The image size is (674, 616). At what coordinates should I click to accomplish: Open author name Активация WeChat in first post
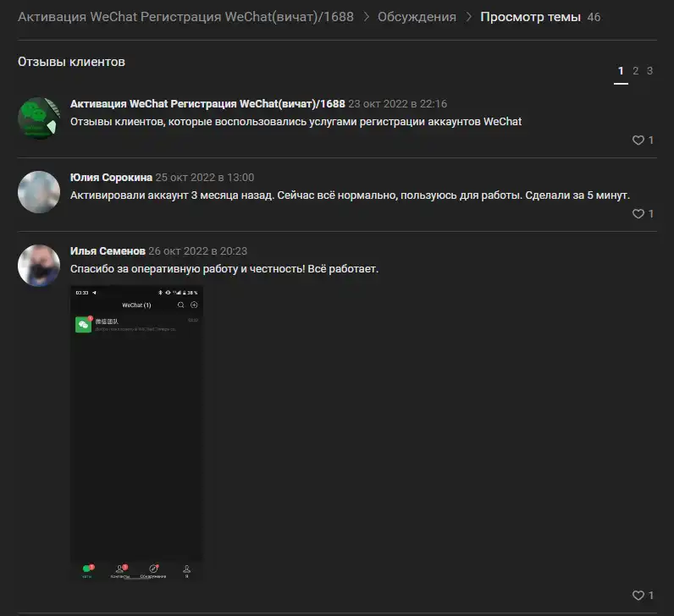207,104
